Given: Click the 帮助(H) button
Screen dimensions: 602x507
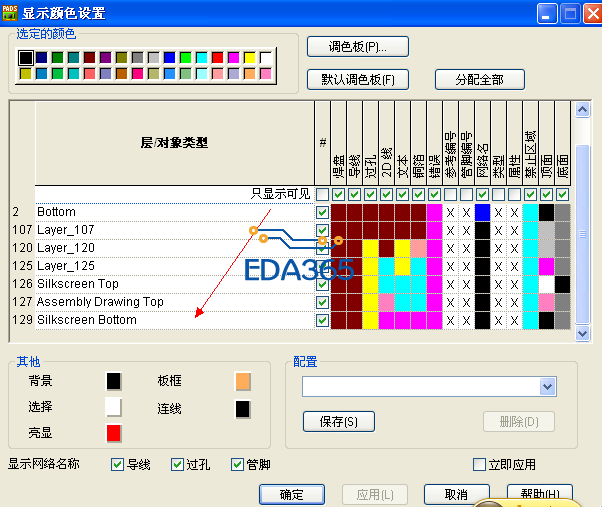Looking at the screenshot, I should (540, 494).
